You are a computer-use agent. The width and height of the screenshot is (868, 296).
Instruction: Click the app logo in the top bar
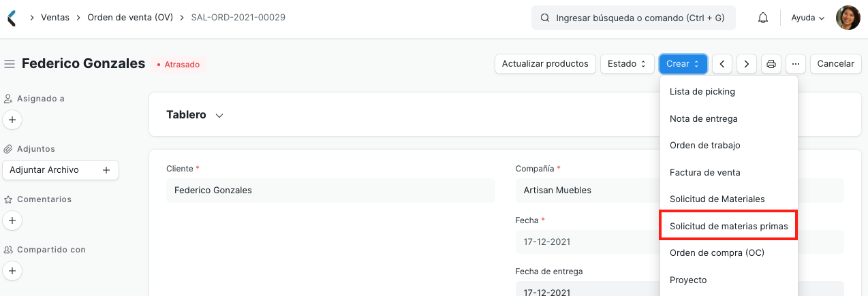coord(11,18)
